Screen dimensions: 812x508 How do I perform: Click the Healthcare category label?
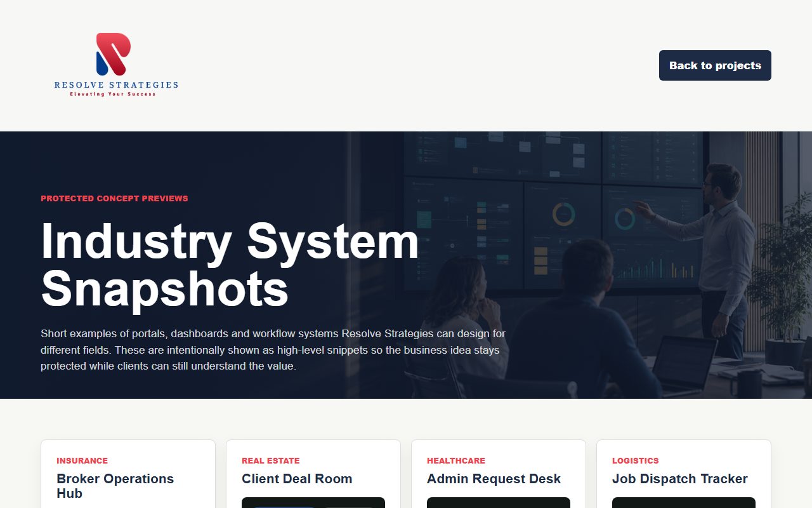coord(456,460)
